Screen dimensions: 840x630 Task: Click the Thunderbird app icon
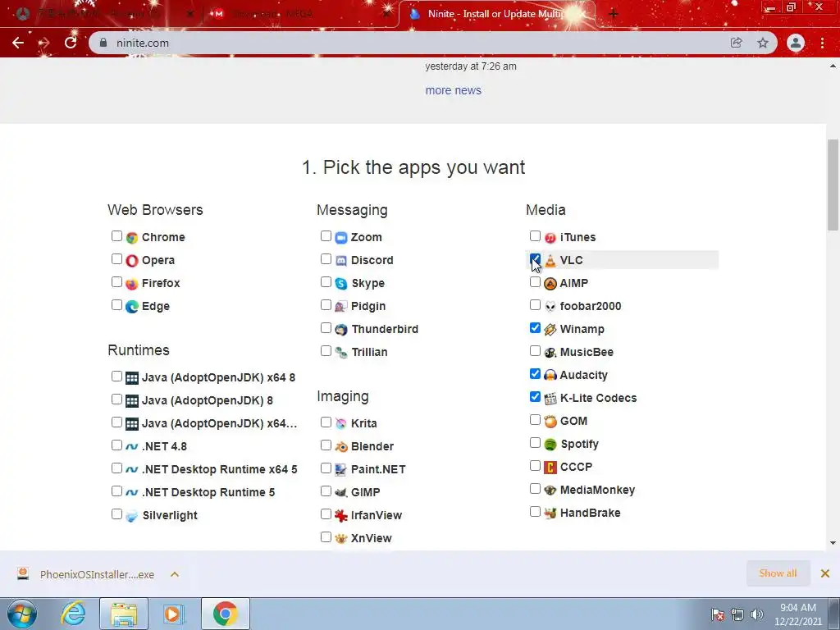pos(341,330)
